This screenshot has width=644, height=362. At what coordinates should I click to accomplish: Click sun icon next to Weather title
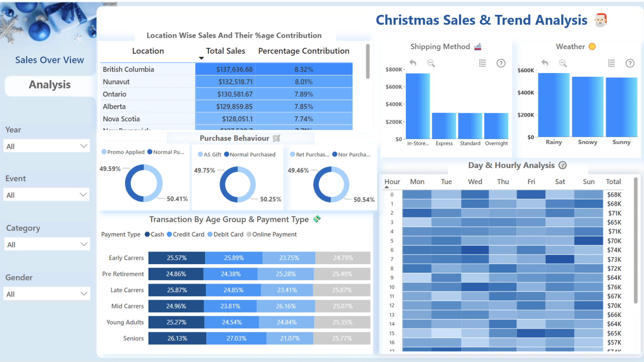592,47
